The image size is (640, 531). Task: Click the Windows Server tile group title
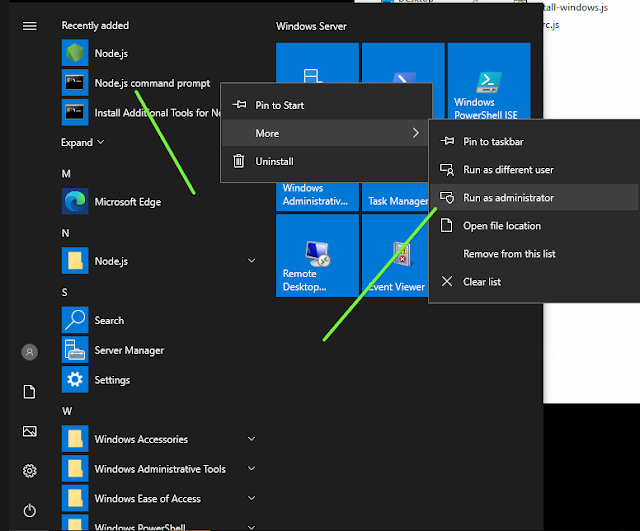click(311, 27)
